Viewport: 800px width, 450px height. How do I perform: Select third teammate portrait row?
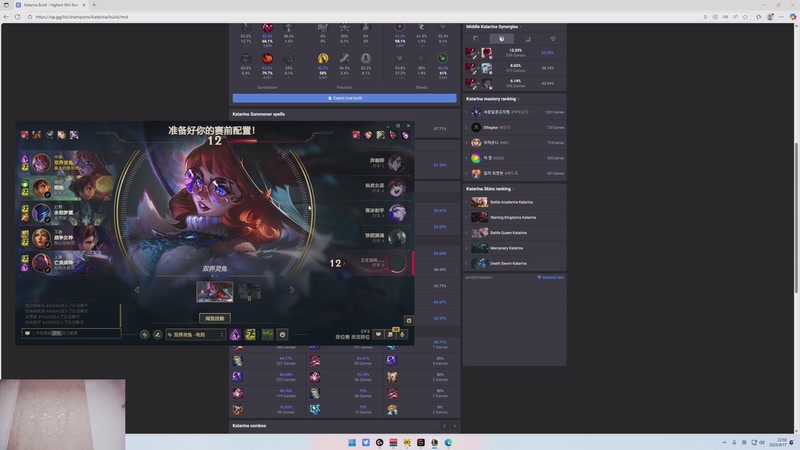(x=66, y=213)
